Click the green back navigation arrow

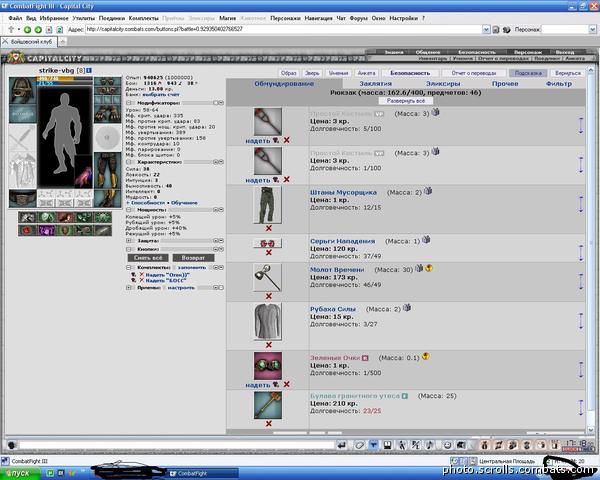click(x=27, y=29)
